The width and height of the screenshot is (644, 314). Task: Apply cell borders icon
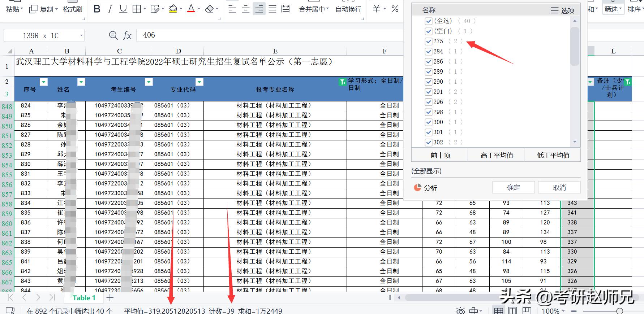coord(137,9)
